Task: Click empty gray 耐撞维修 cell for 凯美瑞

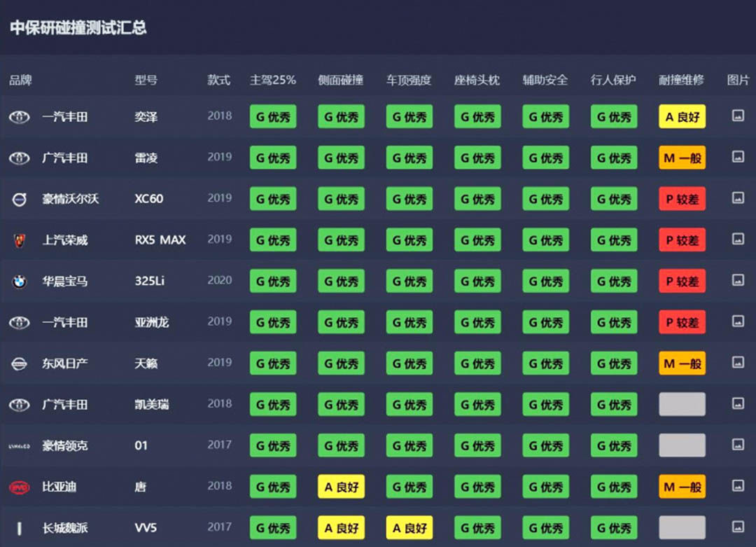Action: coord(682,404)
